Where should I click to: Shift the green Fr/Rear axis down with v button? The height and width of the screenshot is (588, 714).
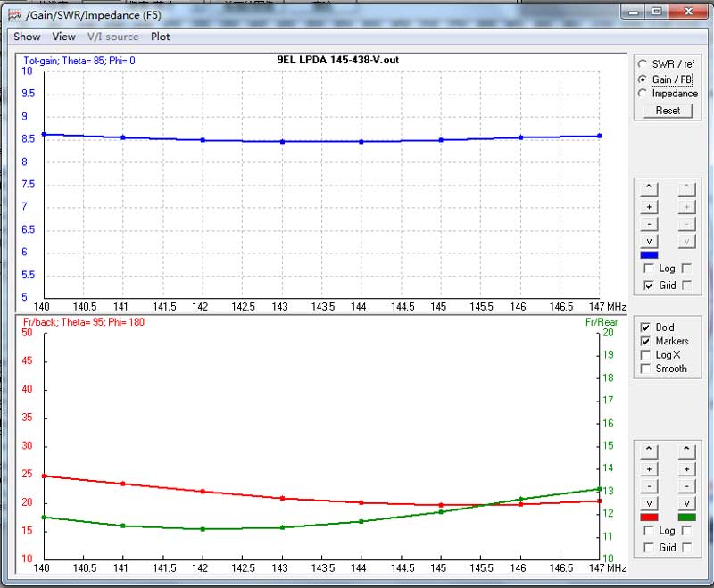pos(686,503)
